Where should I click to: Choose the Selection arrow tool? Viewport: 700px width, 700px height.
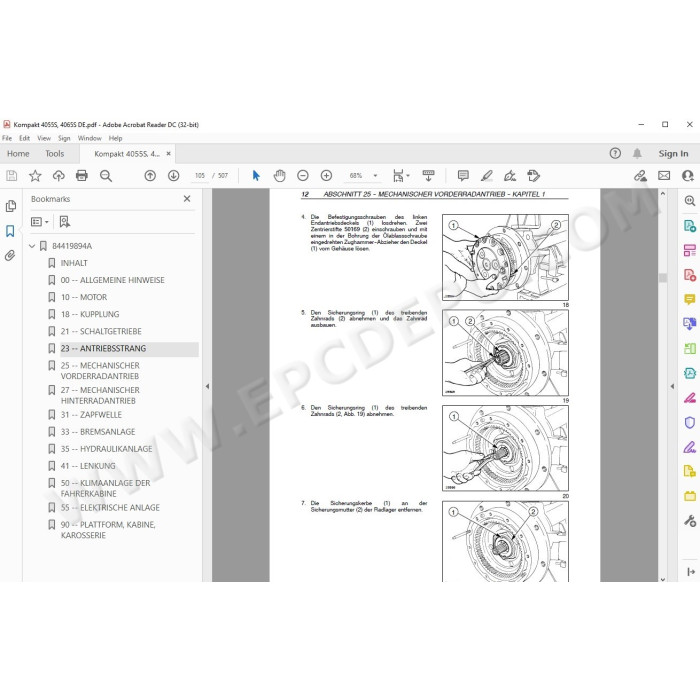point(256,175)
